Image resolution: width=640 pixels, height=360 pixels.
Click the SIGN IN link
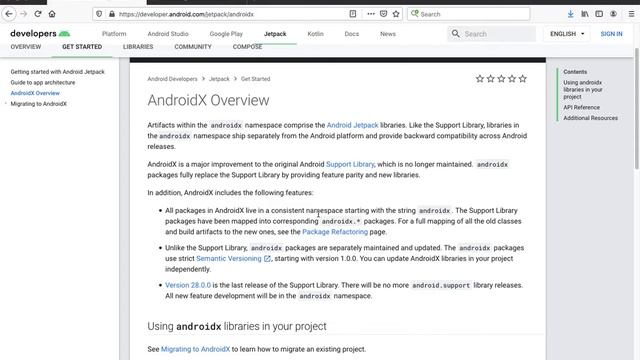point(611,34)
